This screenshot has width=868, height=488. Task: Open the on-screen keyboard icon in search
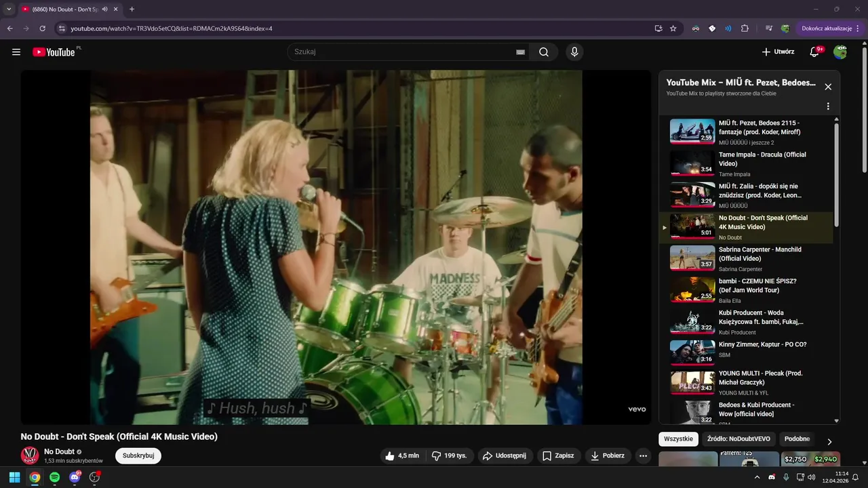coord(521,52)
